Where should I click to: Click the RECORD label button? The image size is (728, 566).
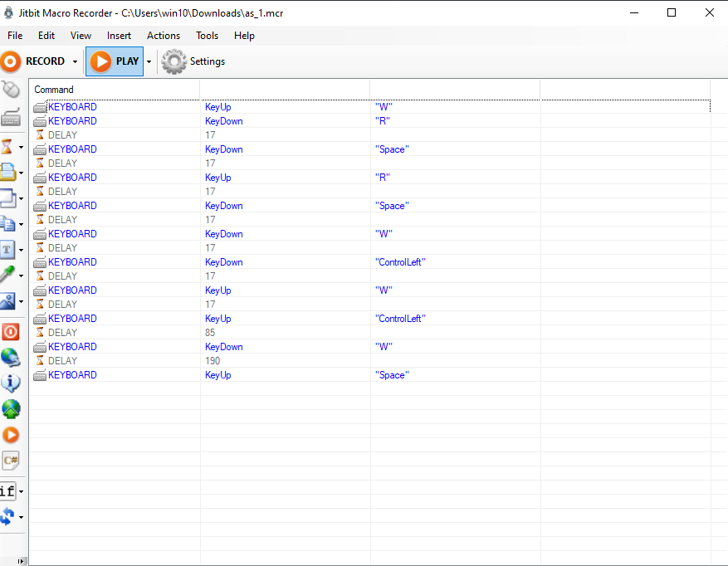pyautogui.click(x=45, y=61)
